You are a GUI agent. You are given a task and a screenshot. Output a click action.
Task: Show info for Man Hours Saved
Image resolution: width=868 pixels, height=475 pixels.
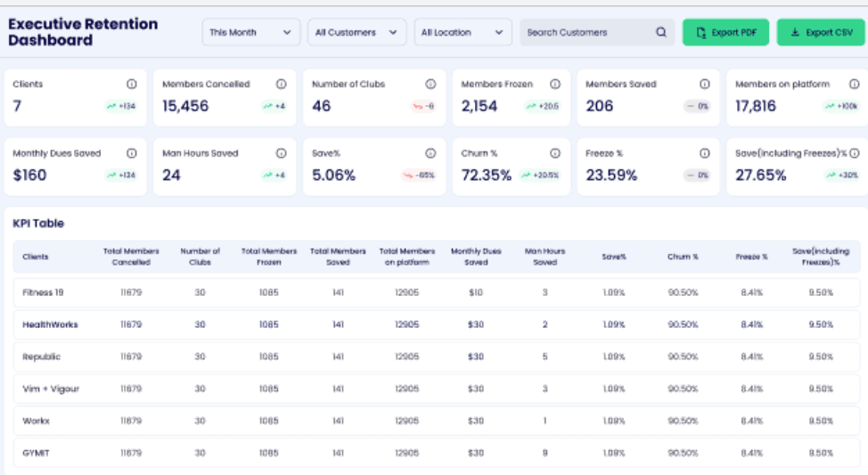pos(281,153)
